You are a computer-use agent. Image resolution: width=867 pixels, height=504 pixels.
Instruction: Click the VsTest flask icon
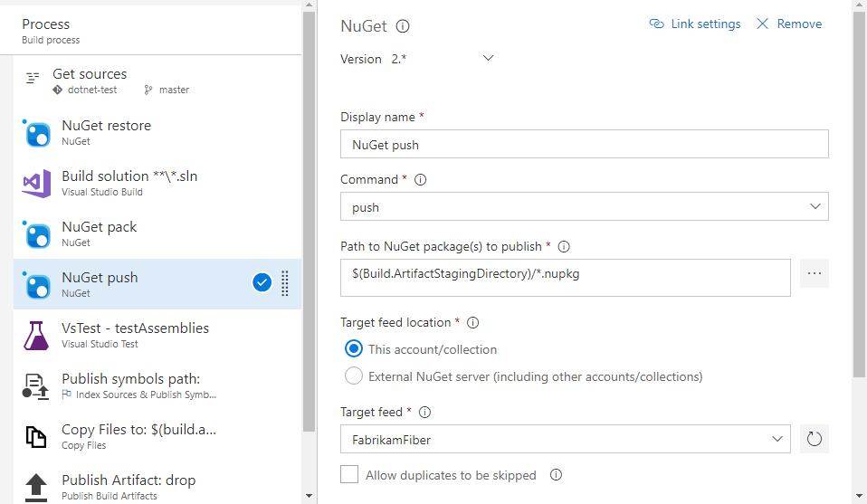tap(36, 336)
